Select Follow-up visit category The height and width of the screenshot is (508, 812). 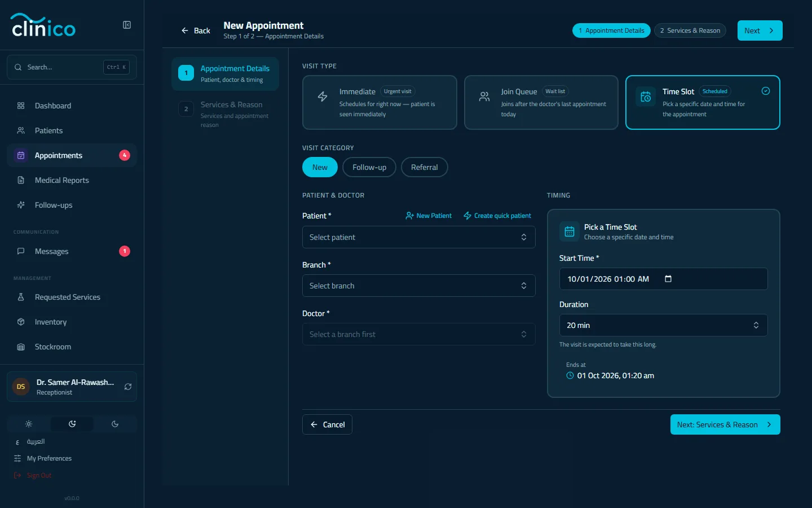(x=369, y=167)
